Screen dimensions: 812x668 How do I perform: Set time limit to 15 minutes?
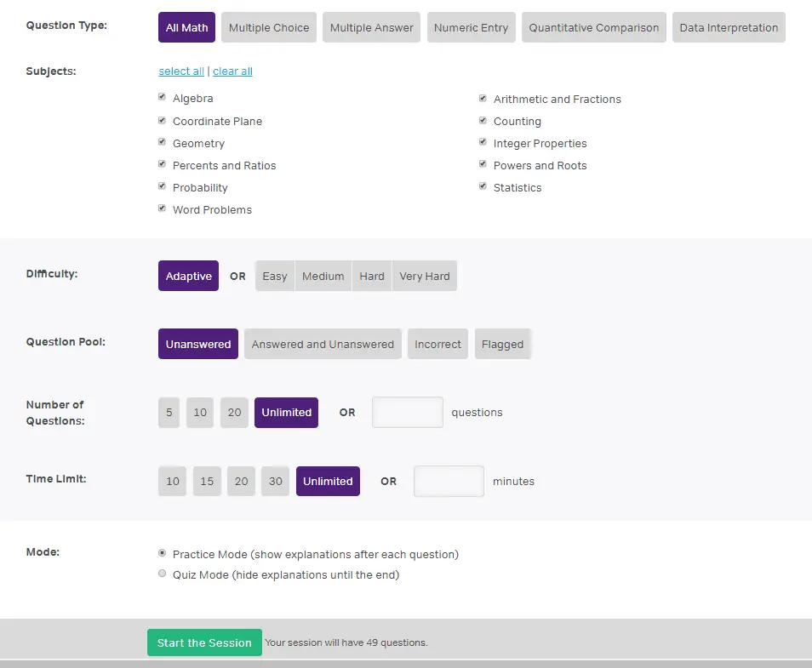click(207, 481)
